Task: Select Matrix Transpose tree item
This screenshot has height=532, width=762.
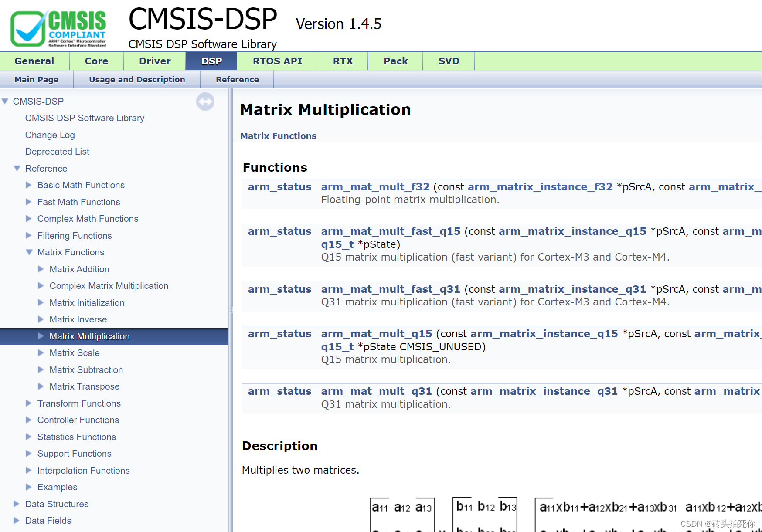Action: tap(85, 386)
